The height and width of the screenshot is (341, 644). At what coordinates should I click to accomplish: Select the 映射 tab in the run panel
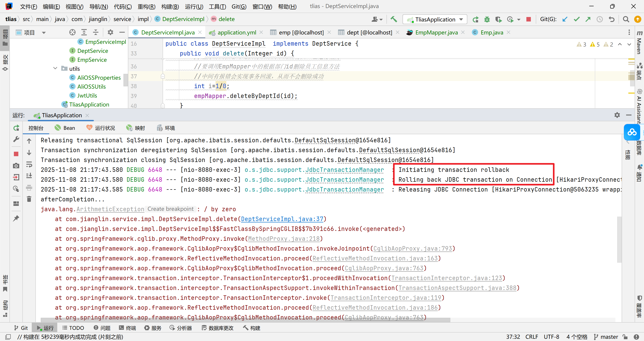(x=136, y=128)
